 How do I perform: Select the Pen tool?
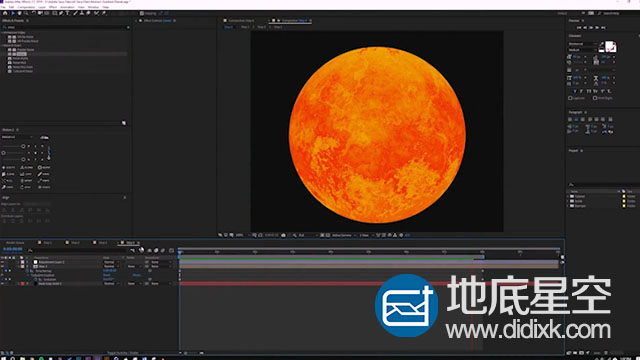[61, 13]
